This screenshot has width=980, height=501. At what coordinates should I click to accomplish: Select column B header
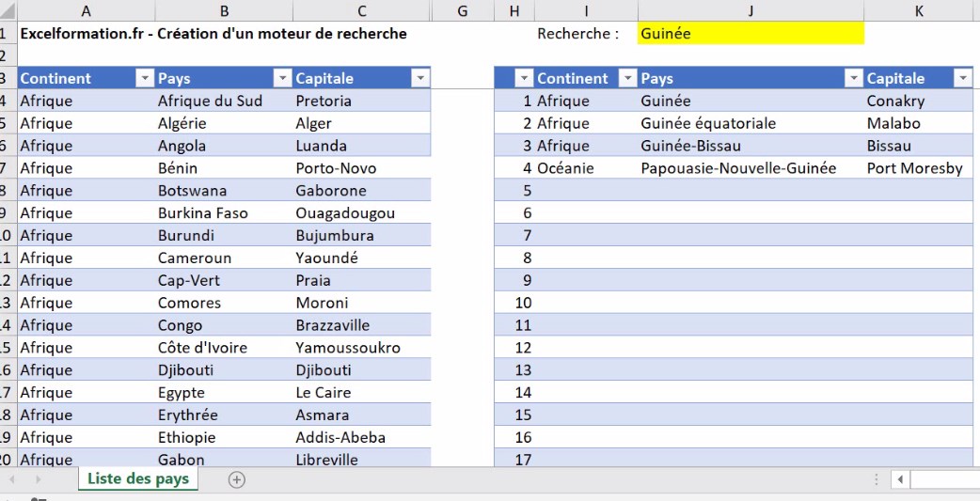(224, 10)
